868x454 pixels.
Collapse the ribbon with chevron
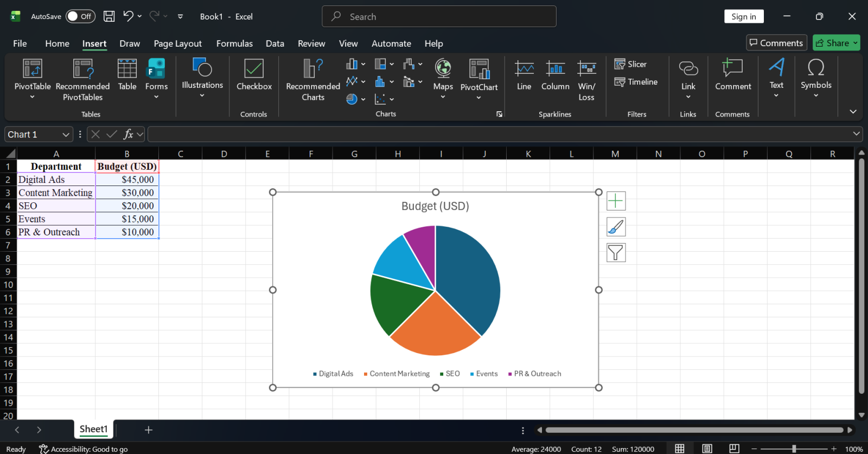pos(853,111)
